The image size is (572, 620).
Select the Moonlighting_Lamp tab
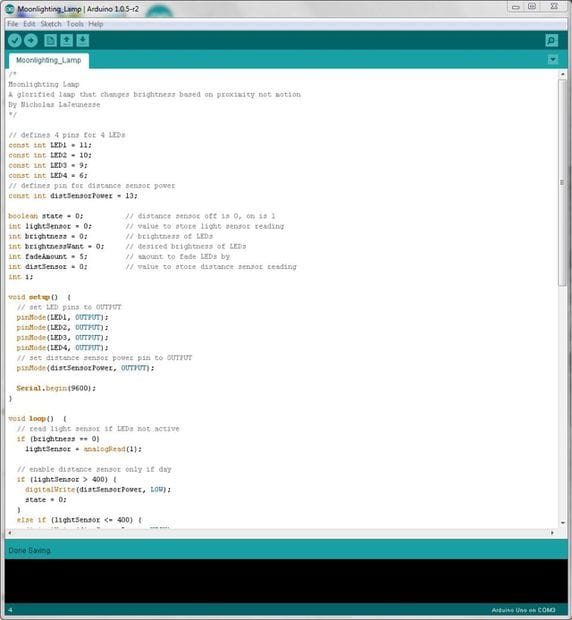coord(49,60)
